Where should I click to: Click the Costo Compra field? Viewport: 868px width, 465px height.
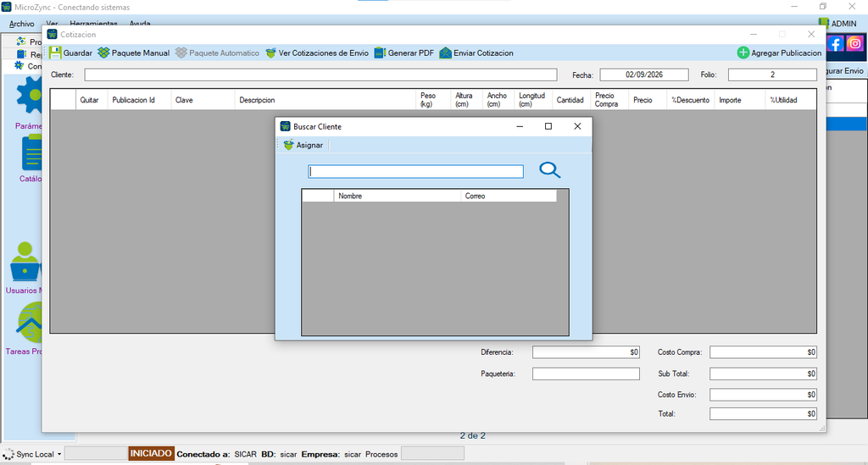coord(763,352)
